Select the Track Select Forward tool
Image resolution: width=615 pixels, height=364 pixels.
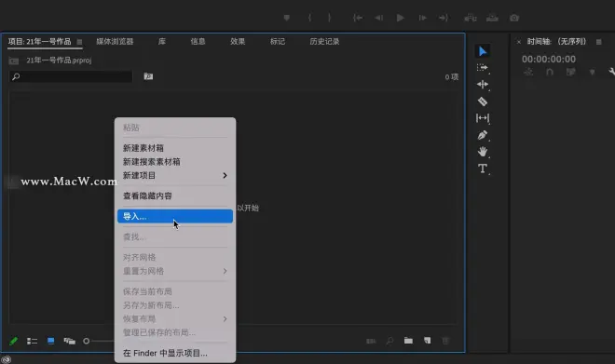[483, 68]
